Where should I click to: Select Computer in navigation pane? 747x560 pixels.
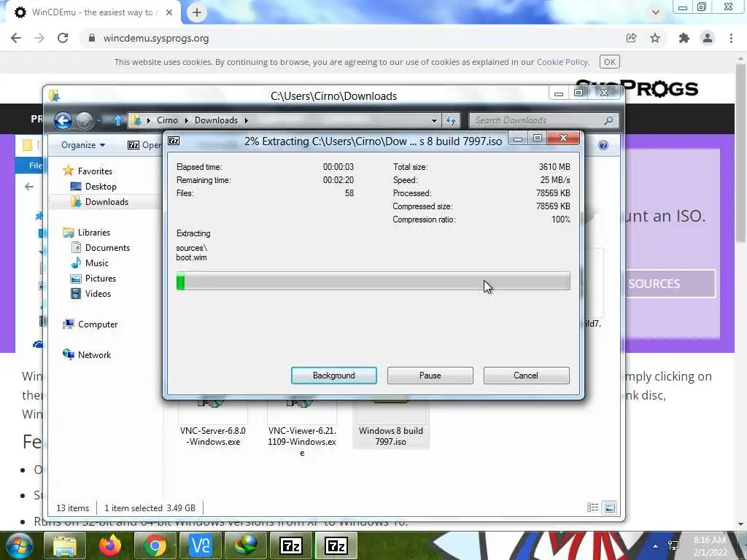97,324
